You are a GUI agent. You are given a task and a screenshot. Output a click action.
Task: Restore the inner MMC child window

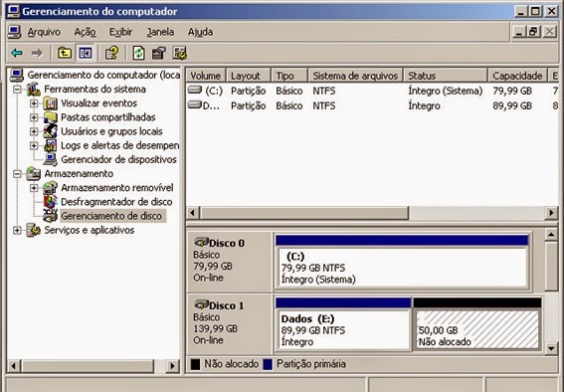pos(533,32)
